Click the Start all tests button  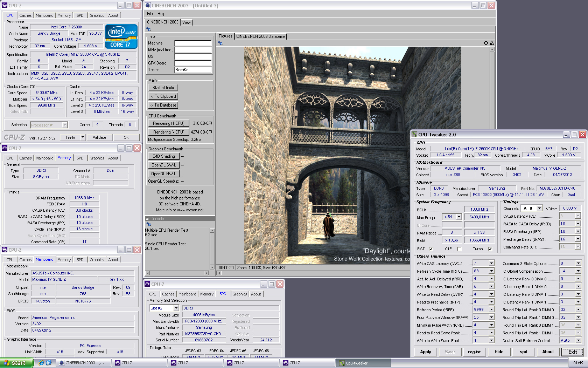point(163,88)
